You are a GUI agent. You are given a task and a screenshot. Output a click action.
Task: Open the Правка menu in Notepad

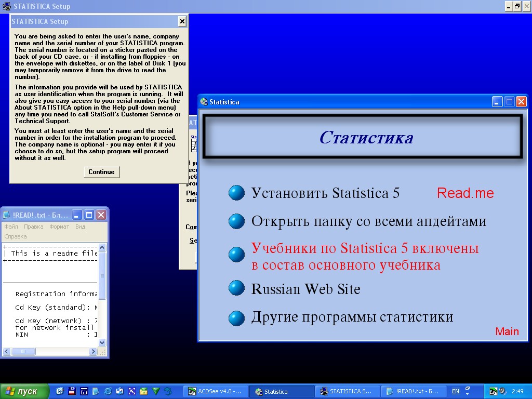tap(34, 227)
